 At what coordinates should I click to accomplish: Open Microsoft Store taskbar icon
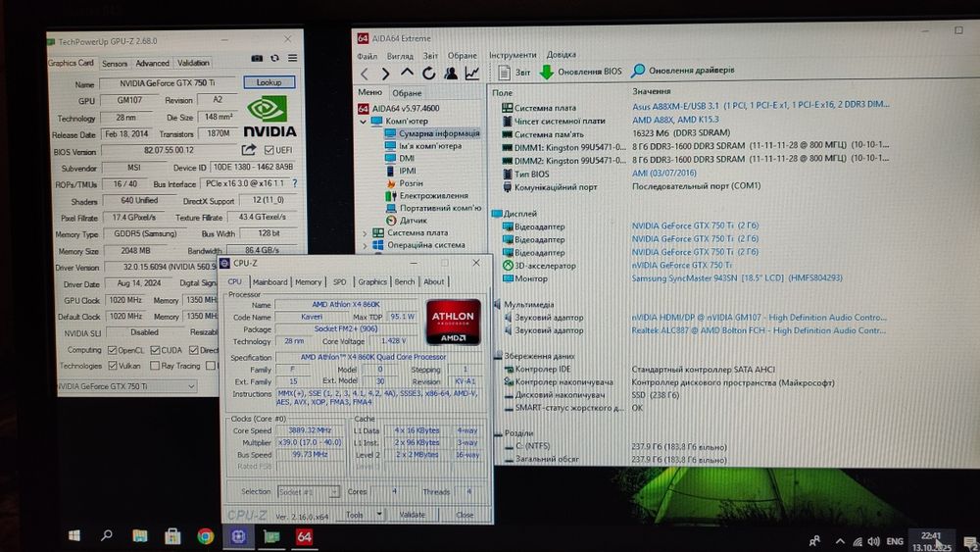click(172, 536)
